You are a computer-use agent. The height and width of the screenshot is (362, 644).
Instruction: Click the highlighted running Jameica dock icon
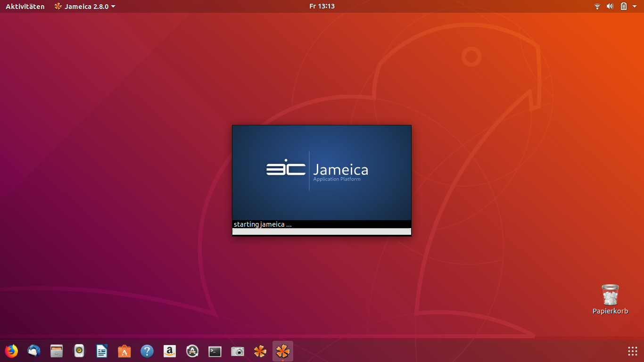coord(283,351)
